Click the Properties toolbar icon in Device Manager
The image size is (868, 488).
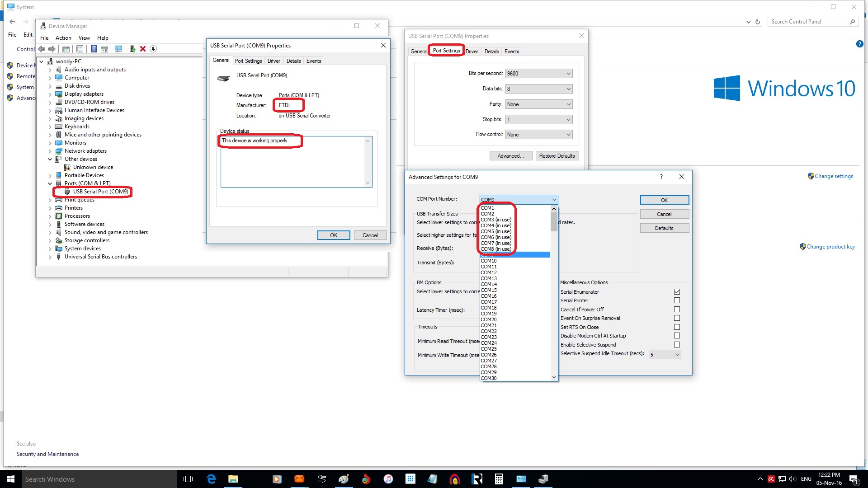coord(80,49)
